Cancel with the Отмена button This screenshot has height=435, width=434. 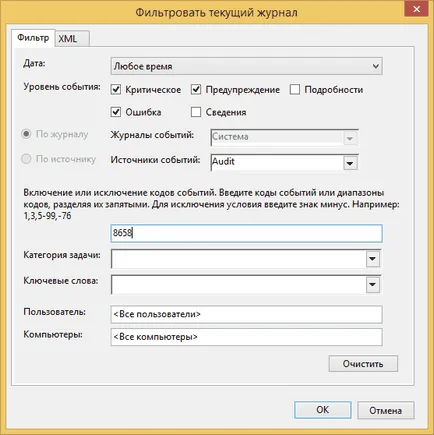[x=386, y=410]
